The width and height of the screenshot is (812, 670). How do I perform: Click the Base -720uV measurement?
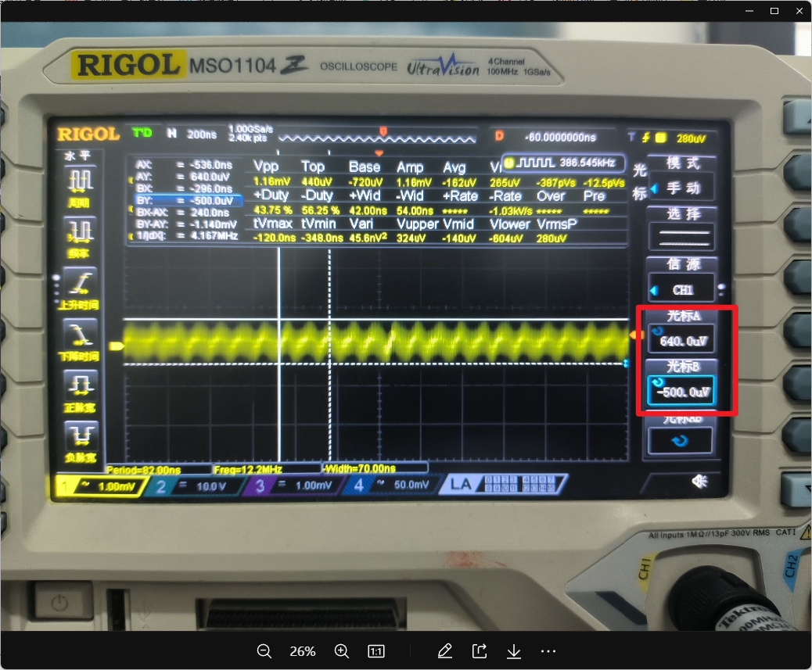(x=365, y=174)
